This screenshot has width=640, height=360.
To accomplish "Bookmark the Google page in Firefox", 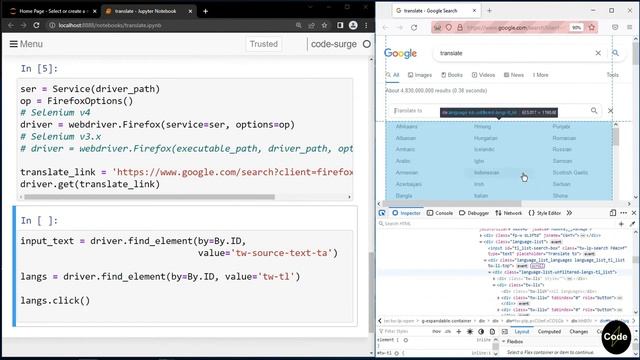I will [x=591, y=27].
